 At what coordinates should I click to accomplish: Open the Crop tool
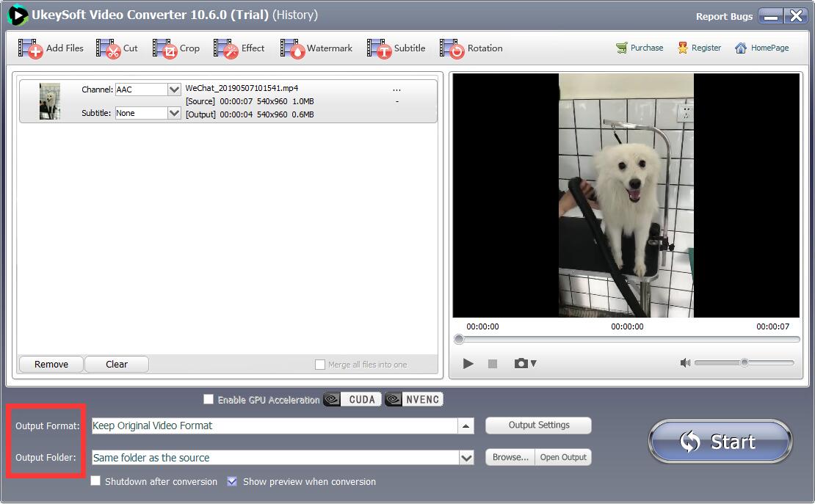[x=178, y=48]
